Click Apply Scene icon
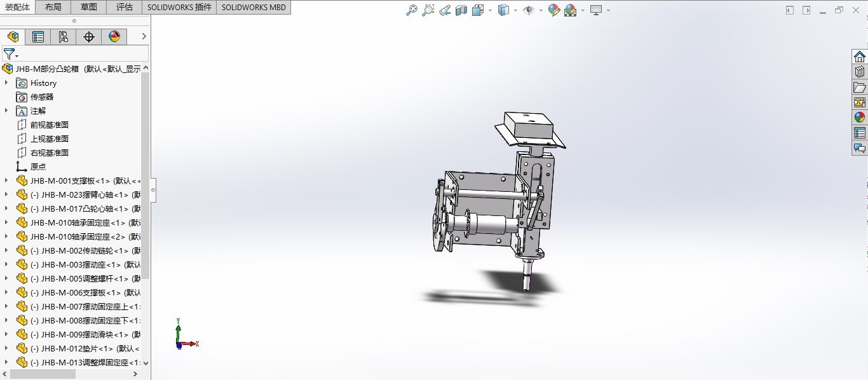868x380 pixels. pos(570,10)
